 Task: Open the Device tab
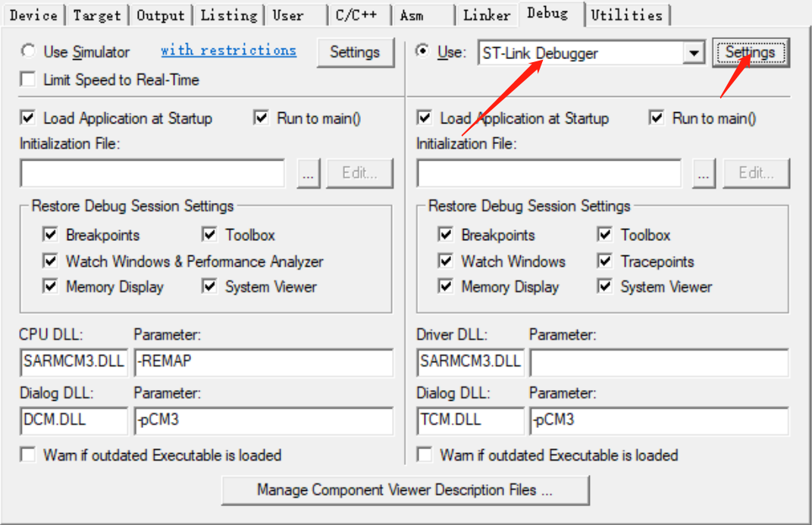coord(34,14)
